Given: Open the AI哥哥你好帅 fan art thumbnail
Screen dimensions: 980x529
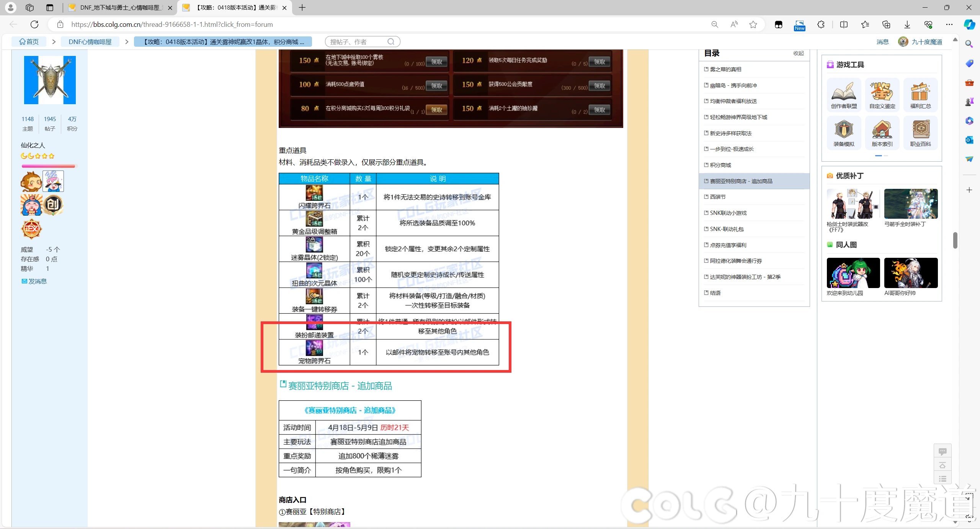Looking at the screenshot, I should [x=911, y=273].
